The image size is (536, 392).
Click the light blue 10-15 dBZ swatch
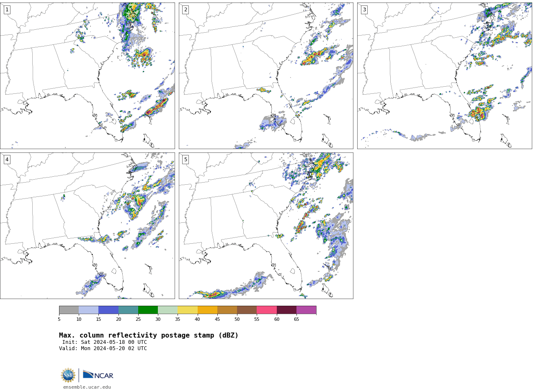pos(88,310)
